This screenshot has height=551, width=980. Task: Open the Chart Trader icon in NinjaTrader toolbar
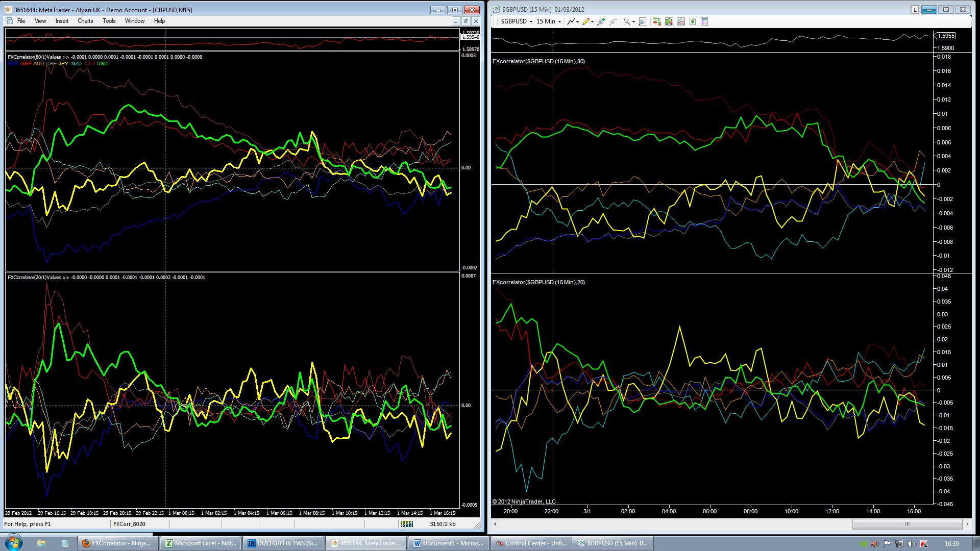point(657,21)
